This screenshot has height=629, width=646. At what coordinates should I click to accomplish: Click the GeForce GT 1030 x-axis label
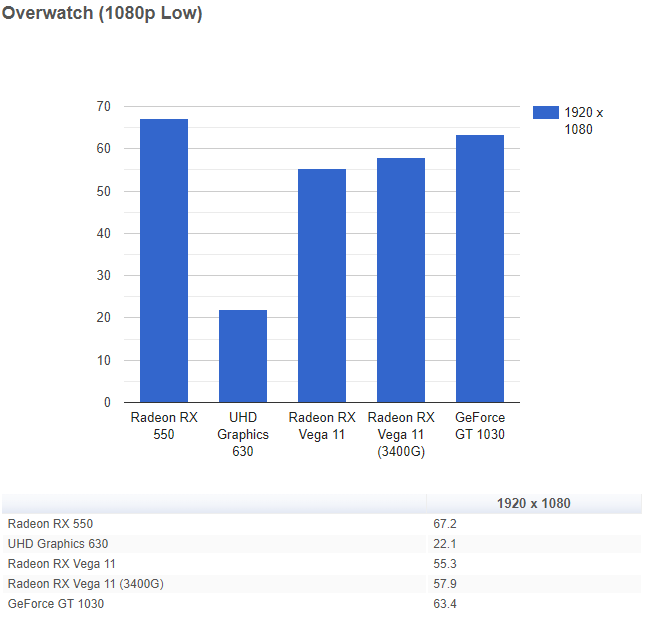[x=480, y=426]
